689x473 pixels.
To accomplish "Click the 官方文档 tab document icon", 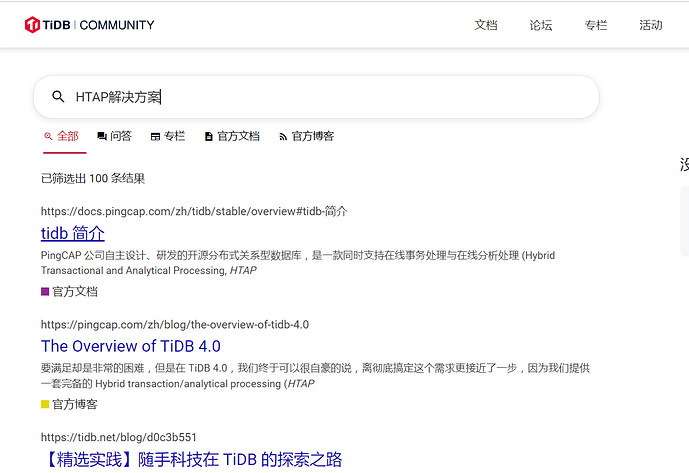I will tap(209, 136).
